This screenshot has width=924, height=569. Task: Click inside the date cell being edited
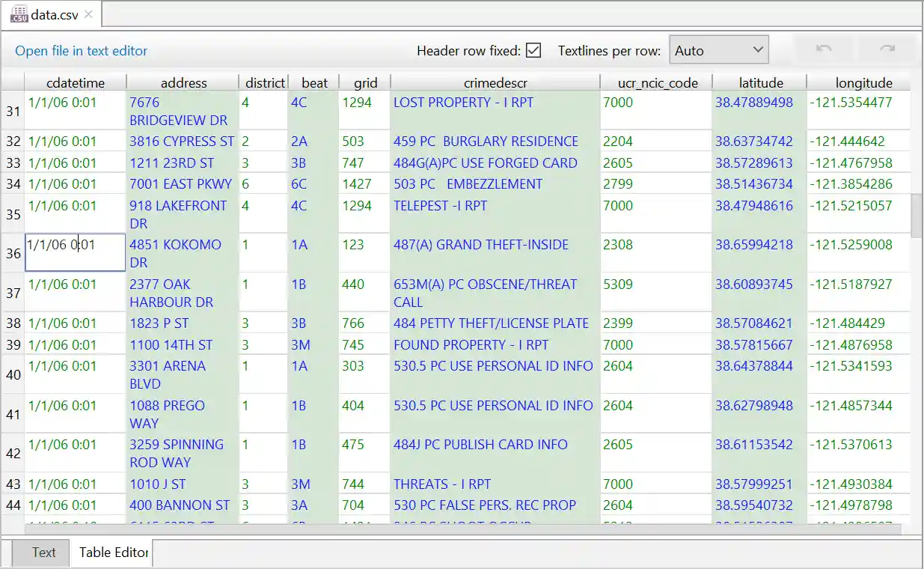click(x=75, y=252)
